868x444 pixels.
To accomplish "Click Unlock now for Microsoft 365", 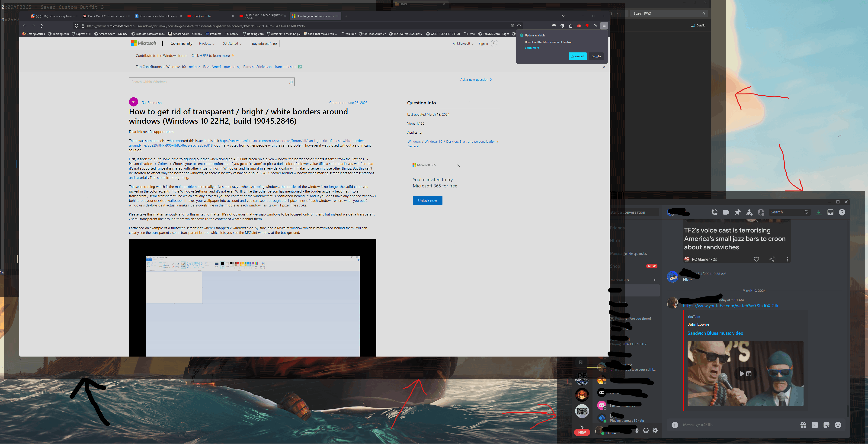I will pyautogui.click(x=427, y=200).
